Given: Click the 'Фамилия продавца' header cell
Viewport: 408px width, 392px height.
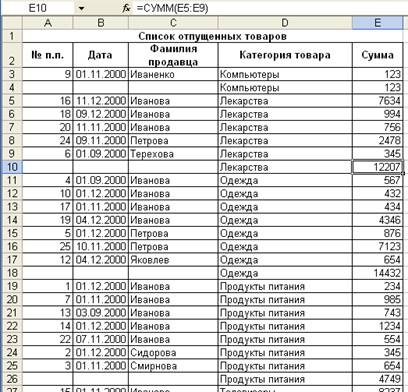Looking at the screenshot, I should coord(173,55).
